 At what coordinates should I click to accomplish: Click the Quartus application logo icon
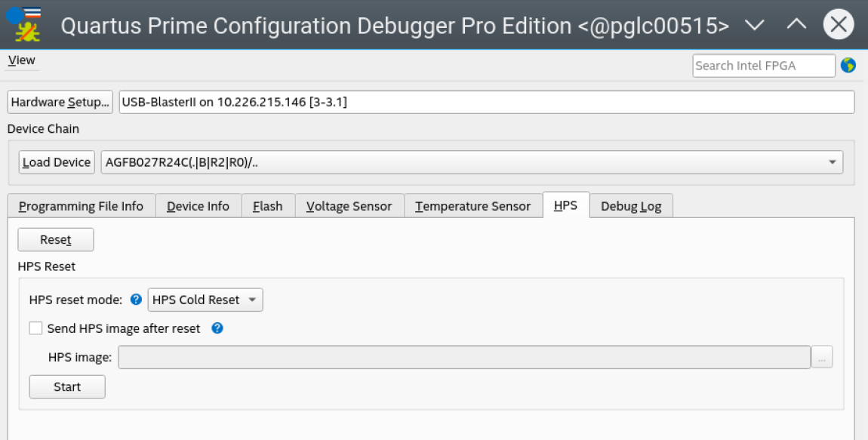pos(24,24)
